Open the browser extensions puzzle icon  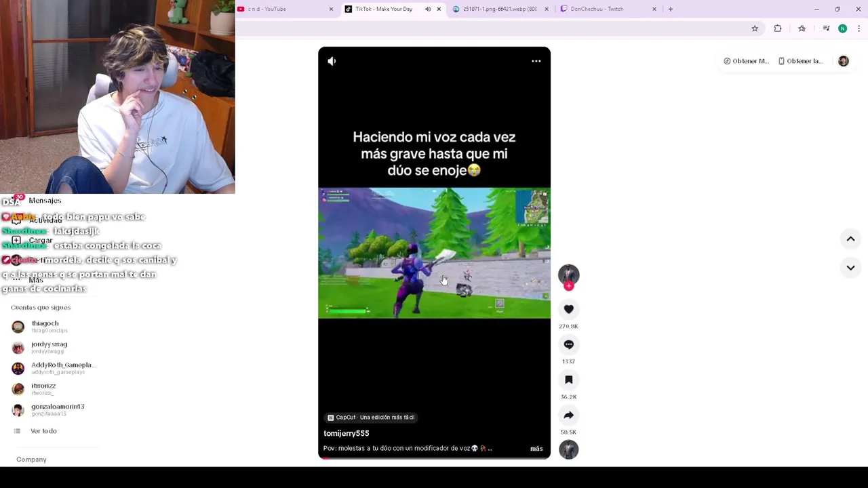(778, 28)
